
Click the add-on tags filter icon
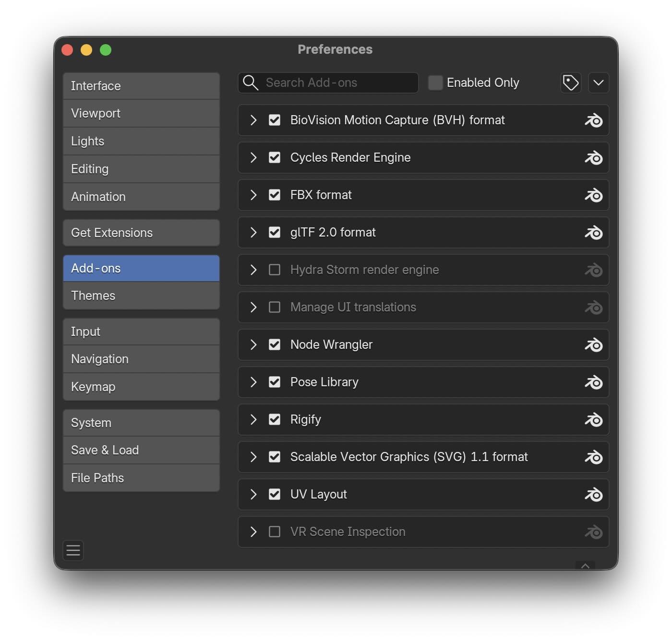coord(570,83)
